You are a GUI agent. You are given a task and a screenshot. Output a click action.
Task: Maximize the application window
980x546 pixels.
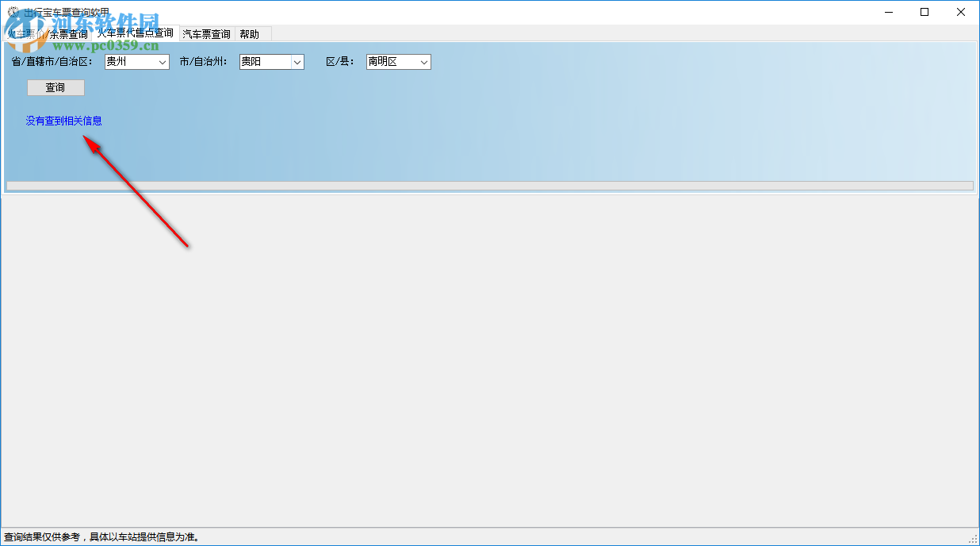tap(924, 12)
